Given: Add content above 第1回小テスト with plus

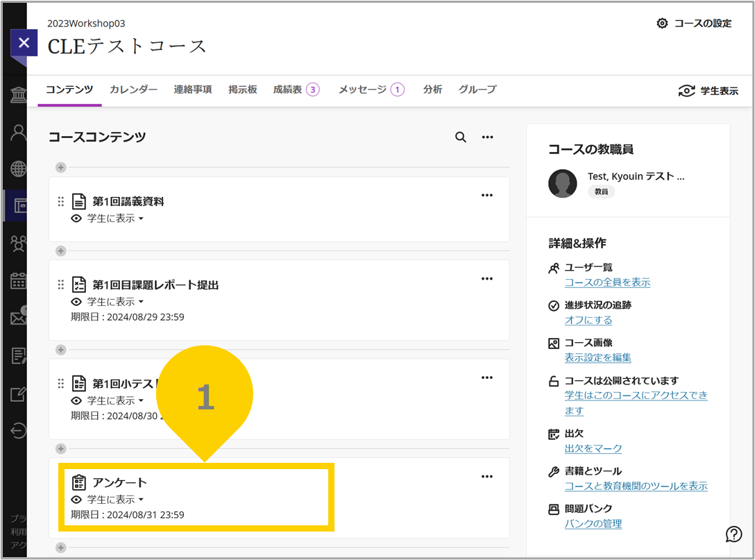Looking at the screenshot, I should 60,350.
